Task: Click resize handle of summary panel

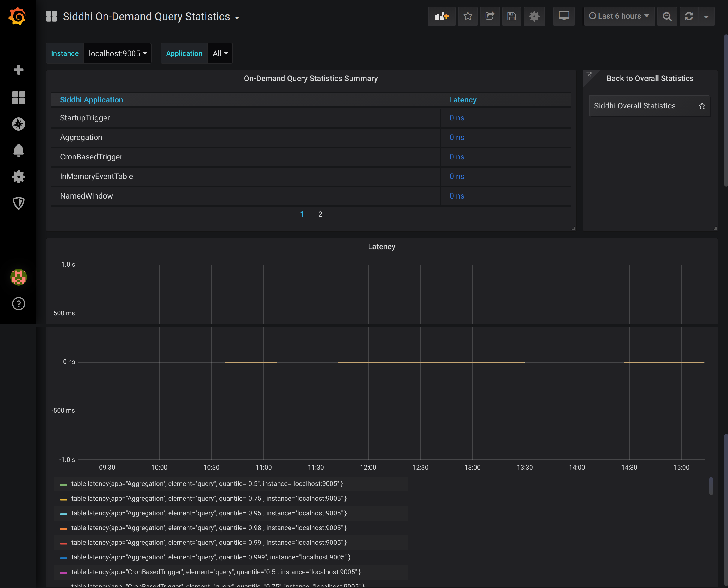Action: click(573, 229)
